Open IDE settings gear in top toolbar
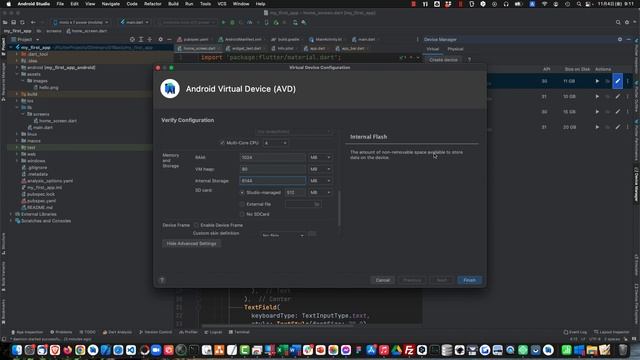 (x=627, y=22)
